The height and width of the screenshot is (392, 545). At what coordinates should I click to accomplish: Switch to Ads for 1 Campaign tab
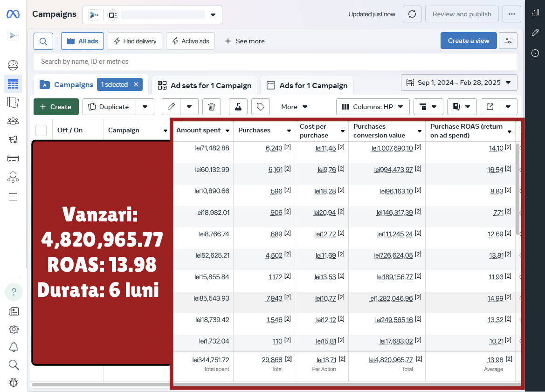click(x=307, y=85)
